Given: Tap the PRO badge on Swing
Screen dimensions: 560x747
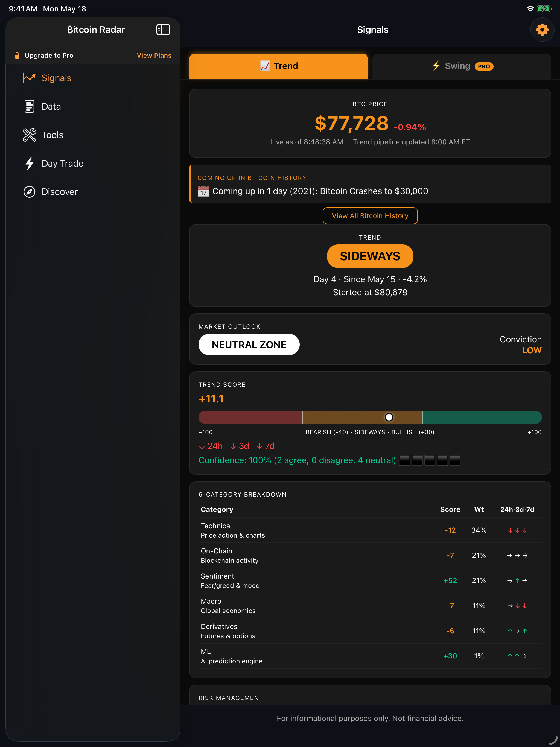Looking at the screenshot, I should tap(484, 66).
